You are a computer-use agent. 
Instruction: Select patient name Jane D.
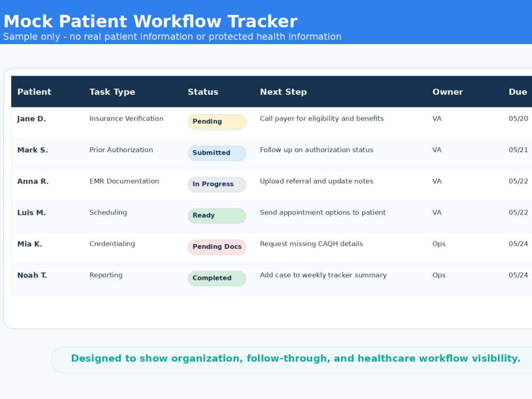(31, 119)
